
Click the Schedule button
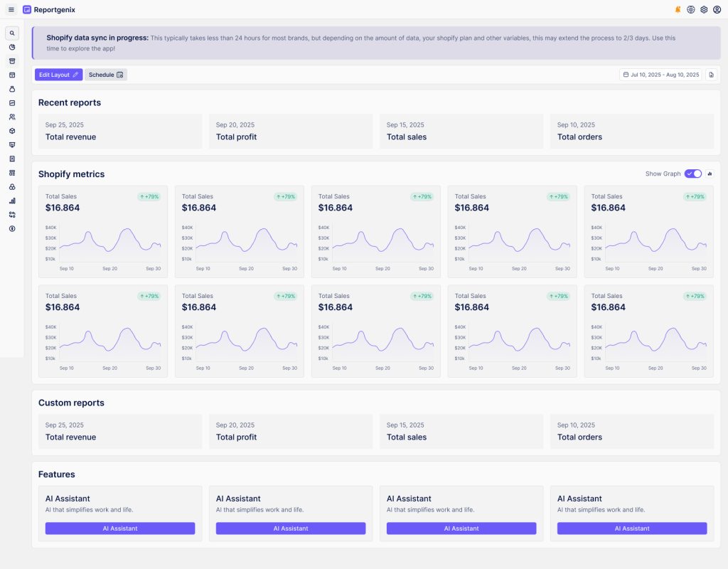click(x=106, y=75)
